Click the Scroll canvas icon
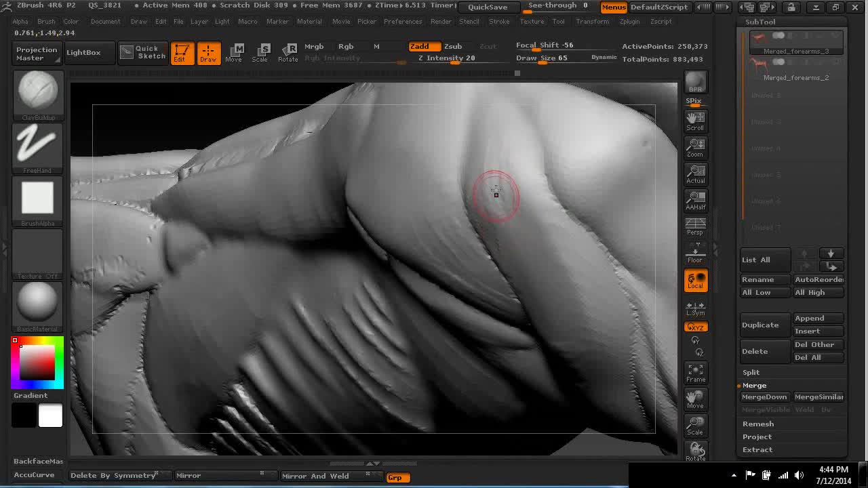 [x=696, y=122]
